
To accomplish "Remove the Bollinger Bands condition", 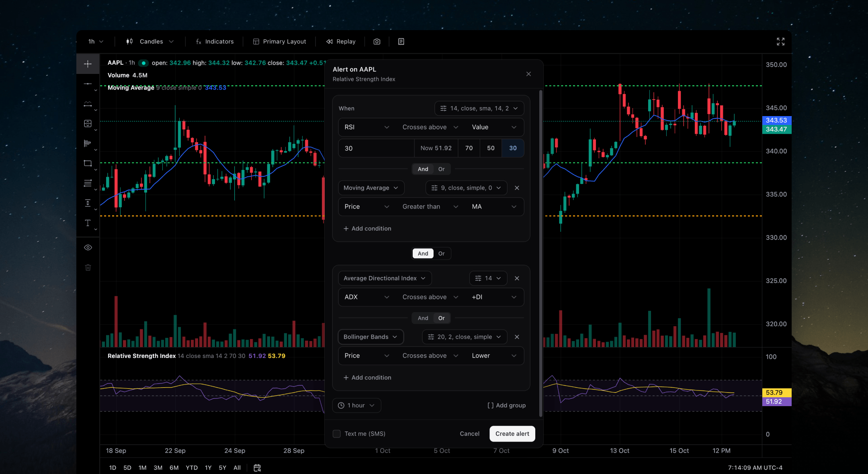I will click(x=517, y=337).
